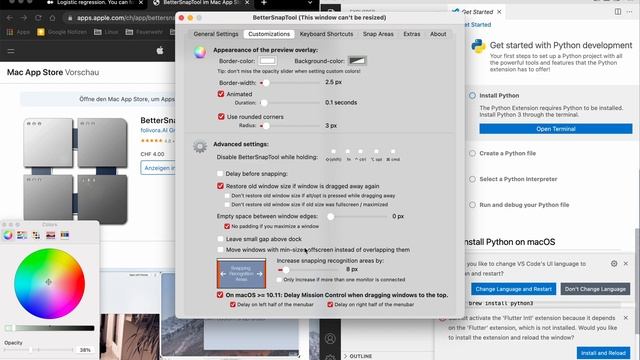640x360 pixels.
Task: Click the snapping recognition areas slider
Action: click(x=308, y=270)
